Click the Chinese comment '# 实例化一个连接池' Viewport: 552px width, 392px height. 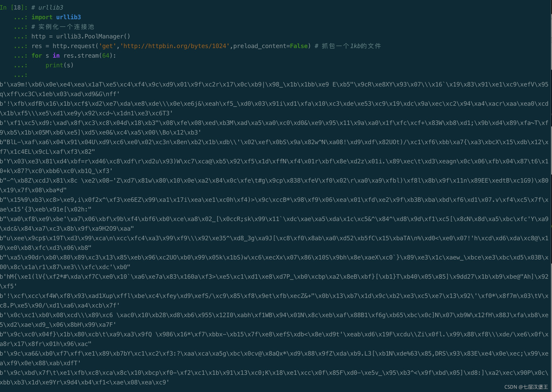[63, 27]
